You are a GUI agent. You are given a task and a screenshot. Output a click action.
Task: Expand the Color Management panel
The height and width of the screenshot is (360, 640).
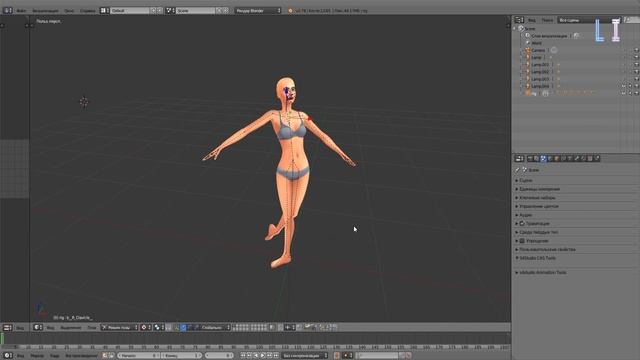coord(539,206)
